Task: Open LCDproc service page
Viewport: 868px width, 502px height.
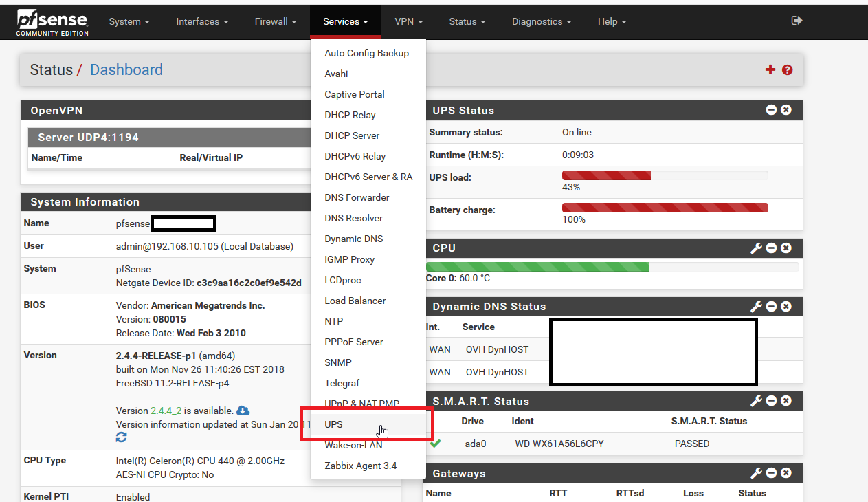Action: pos(368,280)
